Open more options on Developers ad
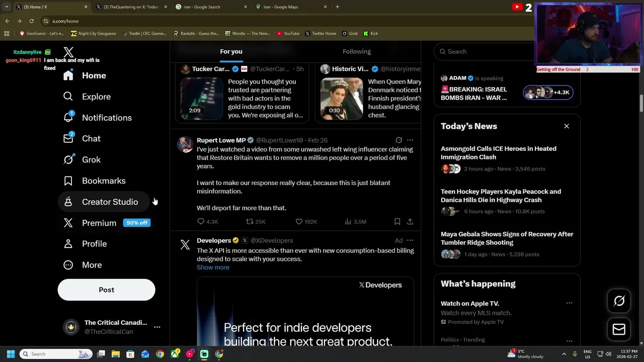Viewport: 644px width, 362px height. pyautogui.click(x=410, y=240)
